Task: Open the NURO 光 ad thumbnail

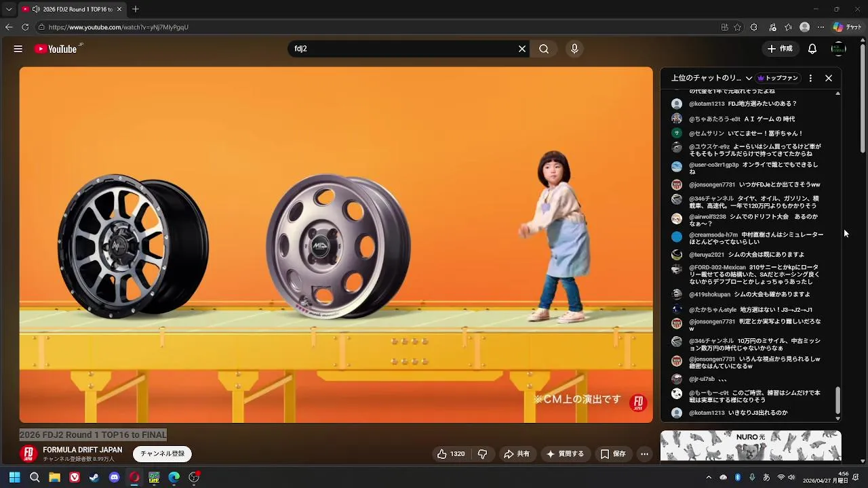Action: point(751,446)
